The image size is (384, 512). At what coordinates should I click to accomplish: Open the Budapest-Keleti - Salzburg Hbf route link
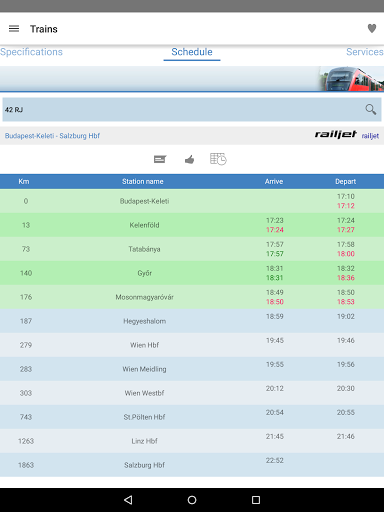(x=52, y=136)
